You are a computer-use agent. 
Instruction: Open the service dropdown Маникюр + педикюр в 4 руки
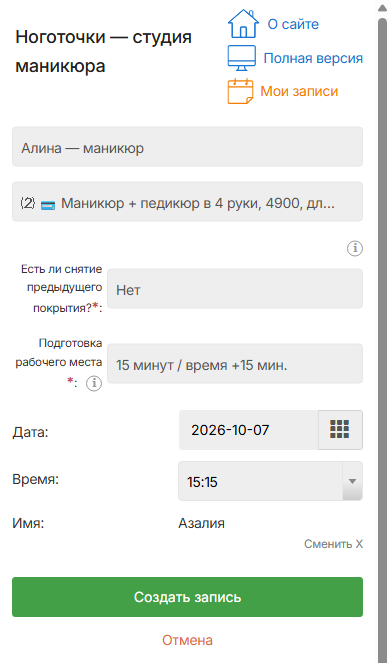point(187,201)
